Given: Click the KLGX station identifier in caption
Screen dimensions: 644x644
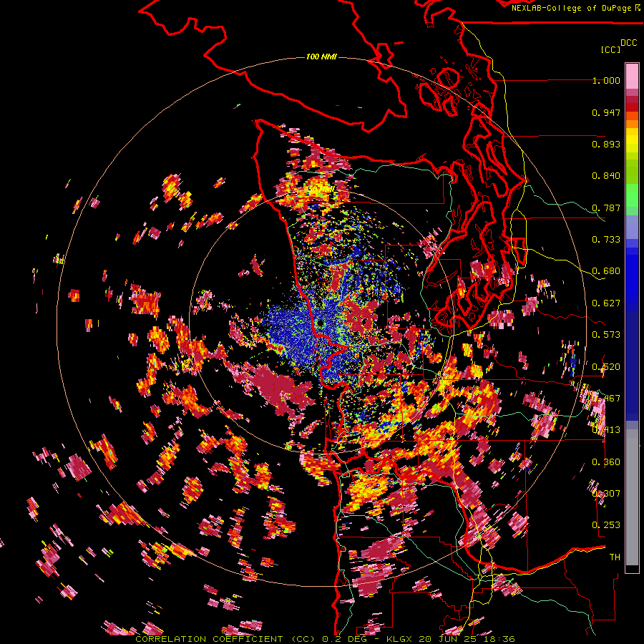Looking at the screenshot, I should (401, 639).
